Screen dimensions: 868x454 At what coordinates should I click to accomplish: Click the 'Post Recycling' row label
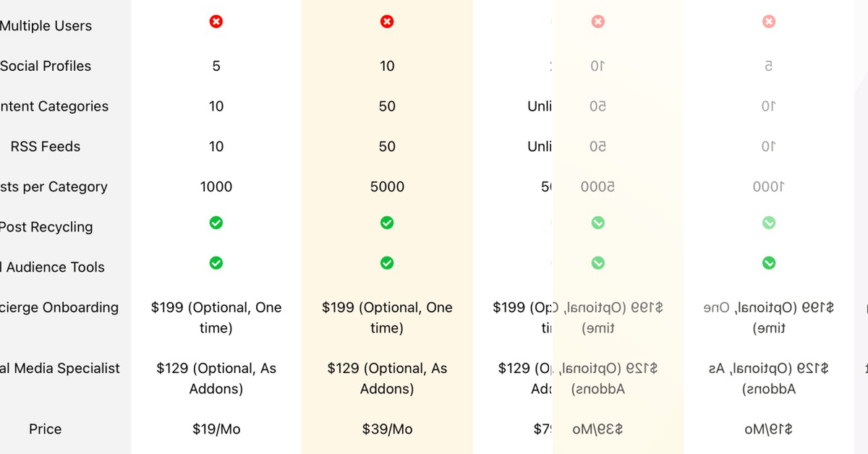[x=46, y=227]
